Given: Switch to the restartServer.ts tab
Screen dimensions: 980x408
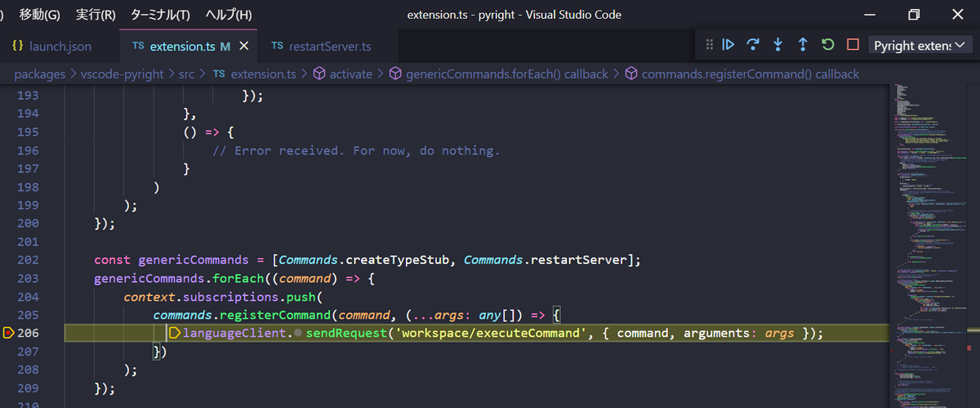Looking at the screenshot, I should (x=320, y=46).
